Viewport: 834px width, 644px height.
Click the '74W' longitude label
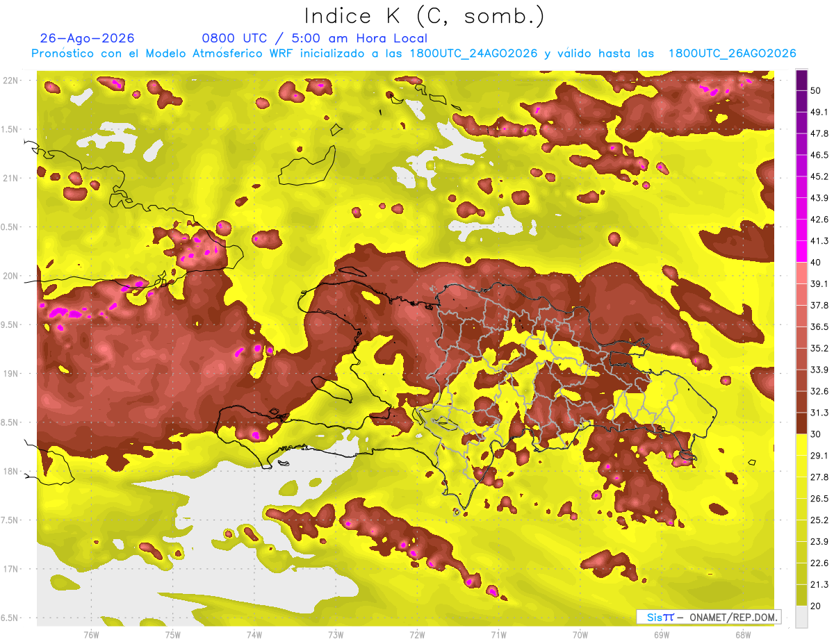tap(254, 634)
